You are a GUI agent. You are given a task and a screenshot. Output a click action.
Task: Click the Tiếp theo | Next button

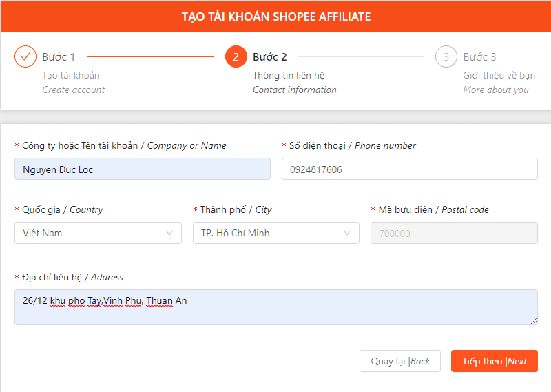point(495,361)
